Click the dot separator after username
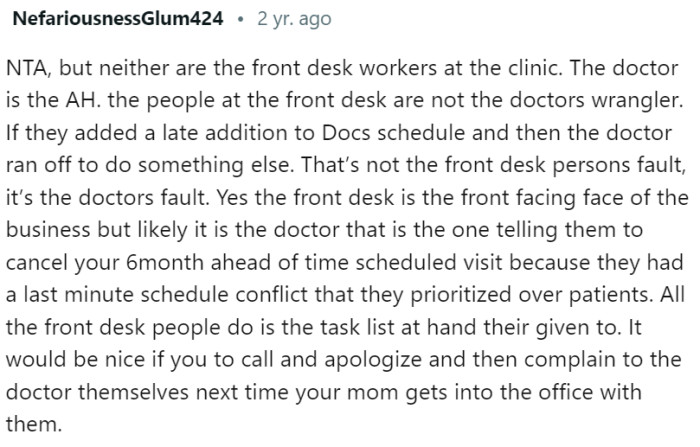700x447 pixels. tap(241, 20)
